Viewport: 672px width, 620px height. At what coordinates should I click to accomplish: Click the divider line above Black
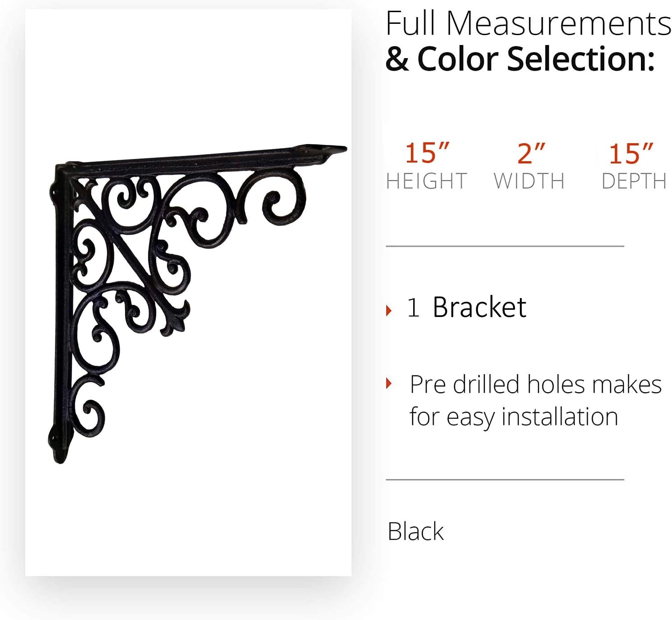[x=505, y=480]
